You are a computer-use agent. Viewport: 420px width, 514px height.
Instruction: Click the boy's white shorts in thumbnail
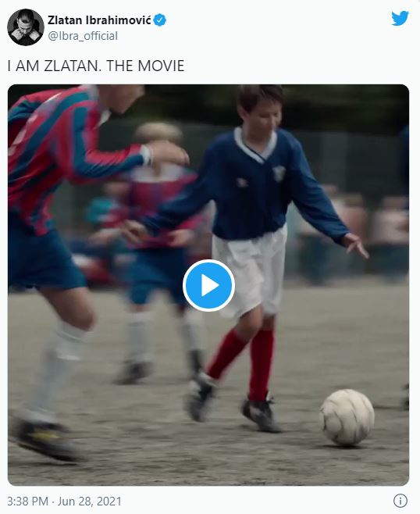(x=251, y=270)
